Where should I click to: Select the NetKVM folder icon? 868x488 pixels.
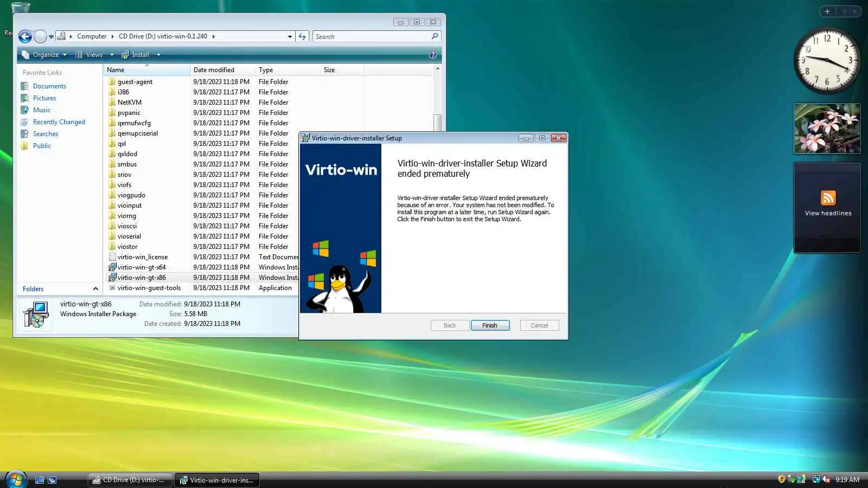(x=112, y=102)
